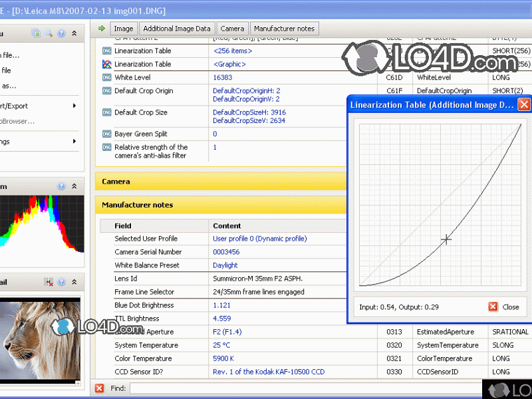This screenshot has height=399, width=532.
Task: Switch to the Image tab
Action: [124, 29]
